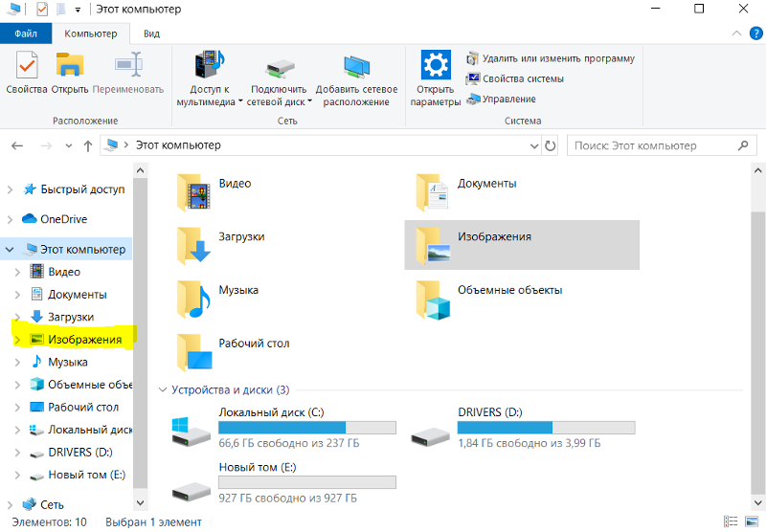Click the Back navigation arrow
Viewport: 766px width, 532px height.
pyautogui.click(x=17, y=145)
